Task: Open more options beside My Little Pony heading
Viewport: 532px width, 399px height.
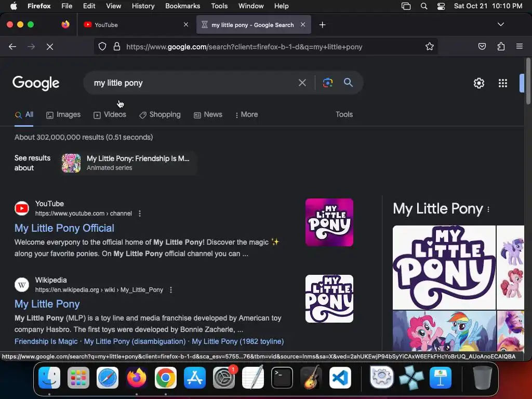Action: click(x=488, y=209)
